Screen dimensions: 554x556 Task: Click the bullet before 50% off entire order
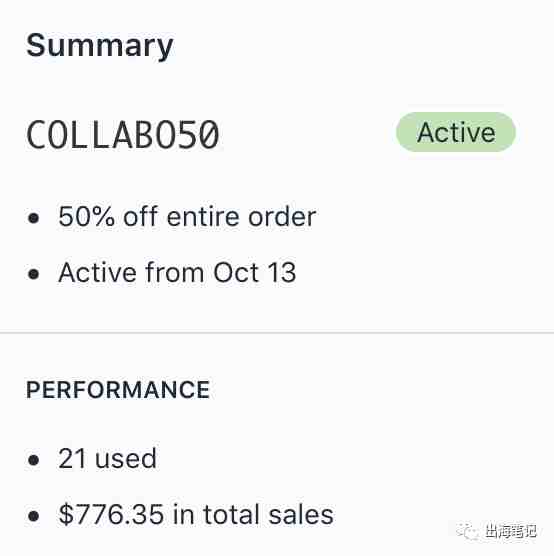(x=33, y=218)
